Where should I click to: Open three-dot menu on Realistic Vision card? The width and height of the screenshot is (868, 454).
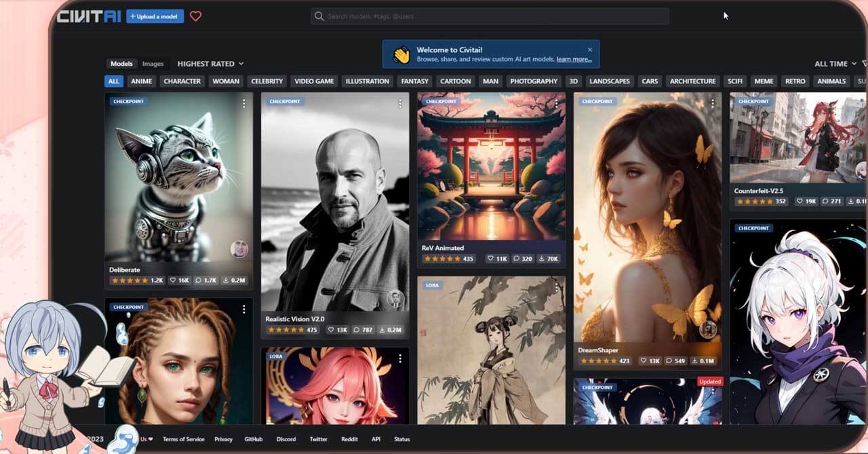pos(400,103)
